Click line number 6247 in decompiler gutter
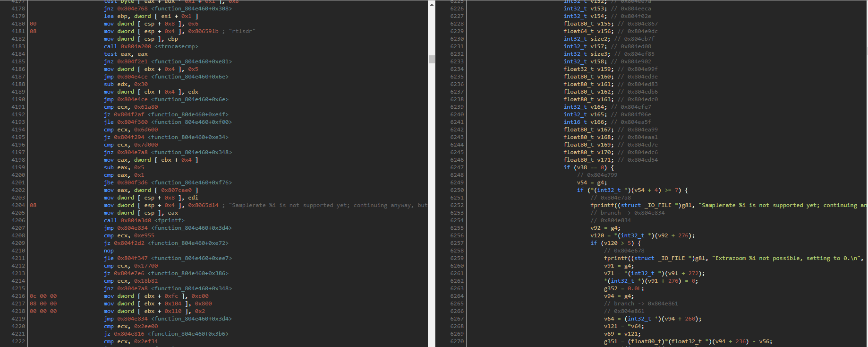 pos(457,167)
